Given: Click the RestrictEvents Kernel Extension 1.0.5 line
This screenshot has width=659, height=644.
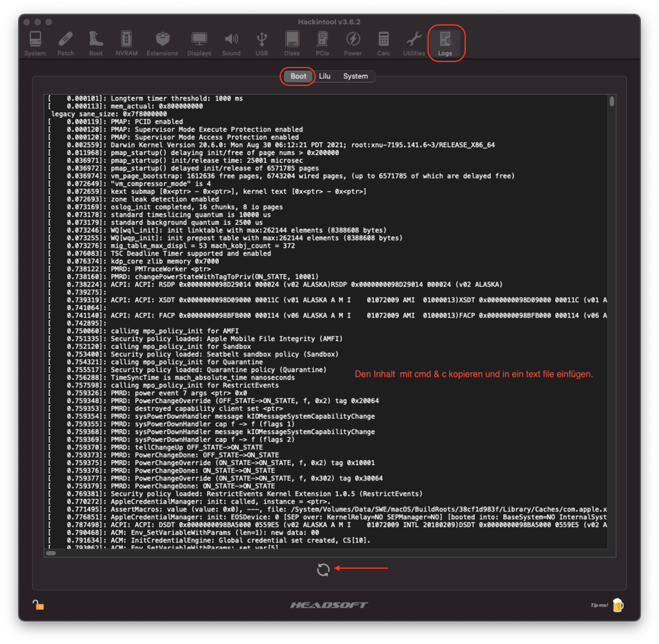Looking at the screenshot, I should pyautogui.click(x=236, y=494).
